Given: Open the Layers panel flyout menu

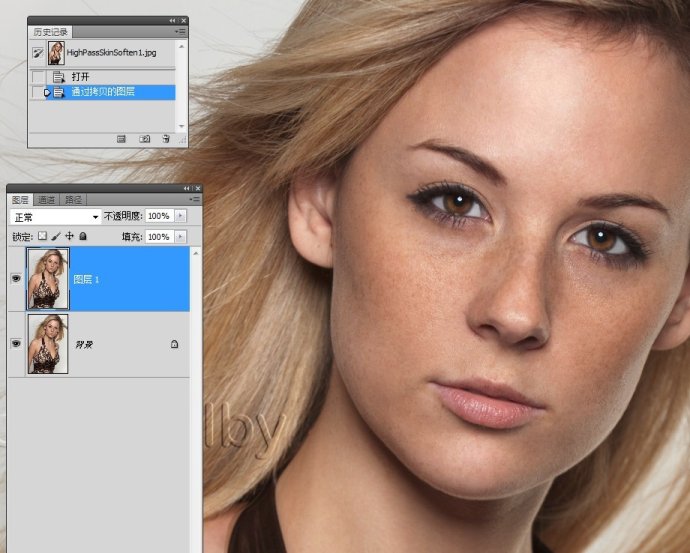Looking at the screenshot, I should [195, 199].
